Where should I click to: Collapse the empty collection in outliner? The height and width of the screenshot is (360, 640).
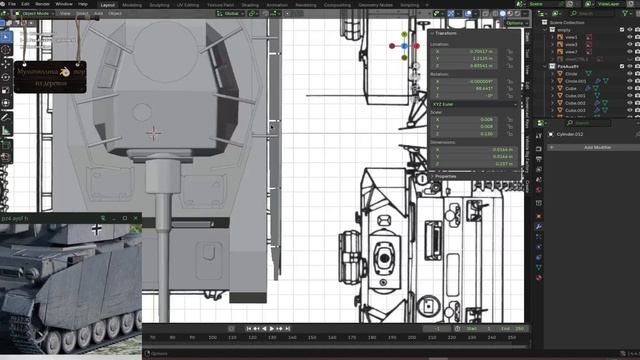click(545, 30)
